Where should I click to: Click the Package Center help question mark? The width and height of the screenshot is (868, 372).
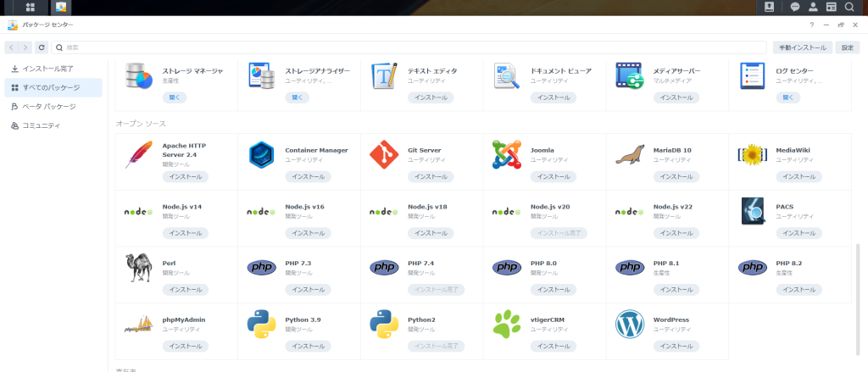(811, 25)
